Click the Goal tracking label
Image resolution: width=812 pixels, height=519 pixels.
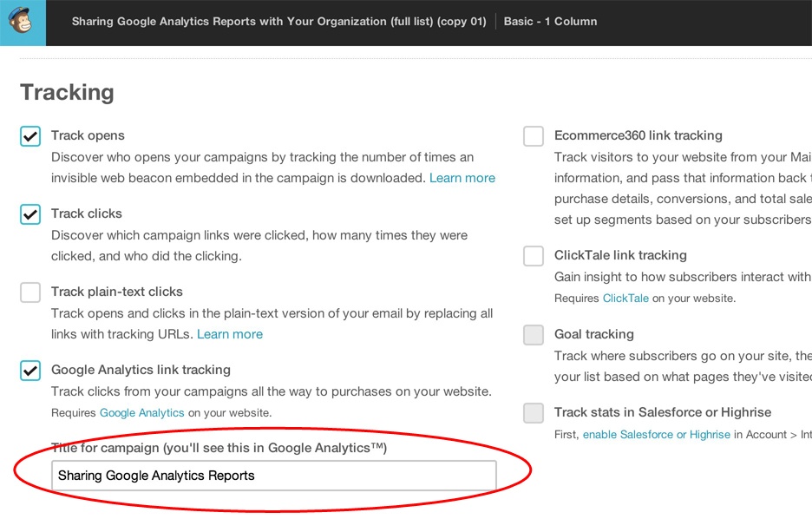pos(594,335)
